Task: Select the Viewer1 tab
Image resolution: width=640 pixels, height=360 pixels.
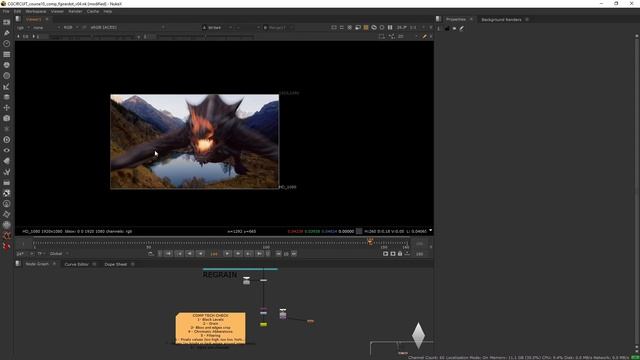Action: (33, 19)
